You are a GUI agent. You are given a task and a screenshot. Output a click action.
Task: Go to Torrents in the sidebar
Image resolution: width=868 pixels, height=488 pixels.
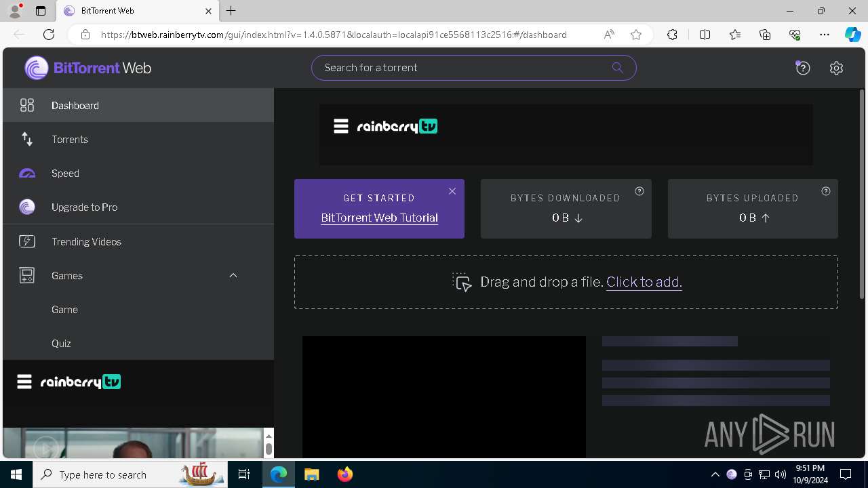(x=138, y=139)
